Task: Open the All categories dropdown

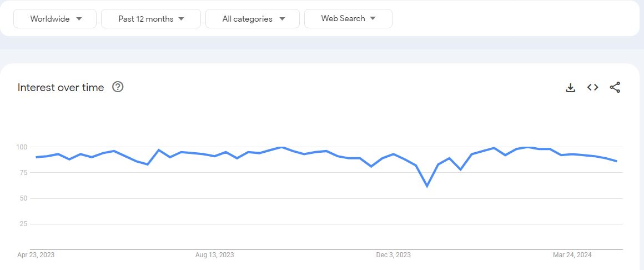Action: (x=253, y=18)
